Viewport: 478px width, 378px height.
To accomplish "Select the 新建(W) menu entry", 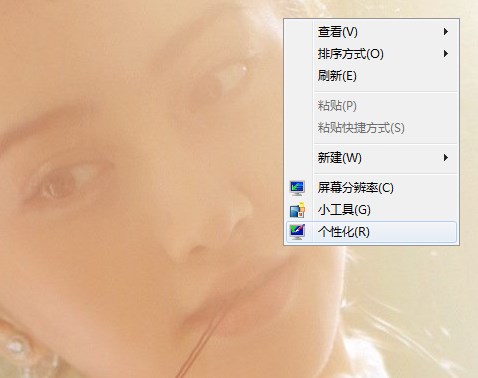I will tap(371, 158).
